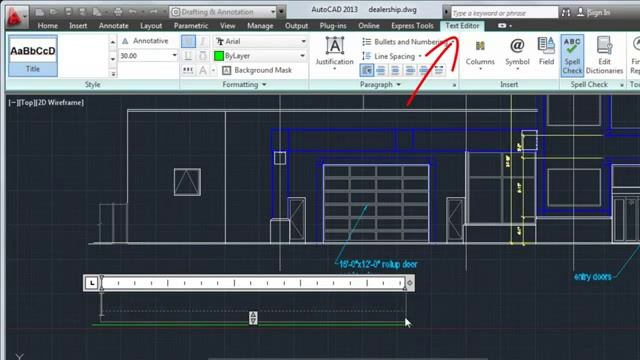Open Edit Dictionaries
This screenshot has height=360, width=640.
click(604, 55)
